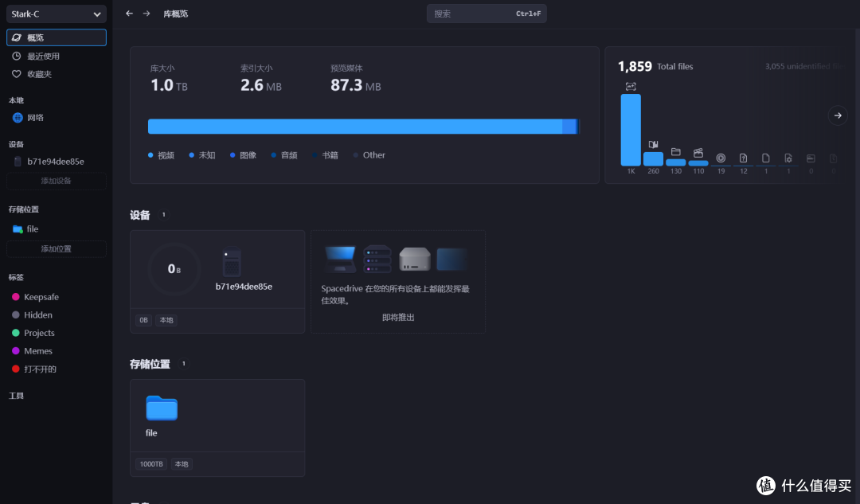Click 本地 badge on device card
This screenshot has height=504, width=860.
point(166,320)
